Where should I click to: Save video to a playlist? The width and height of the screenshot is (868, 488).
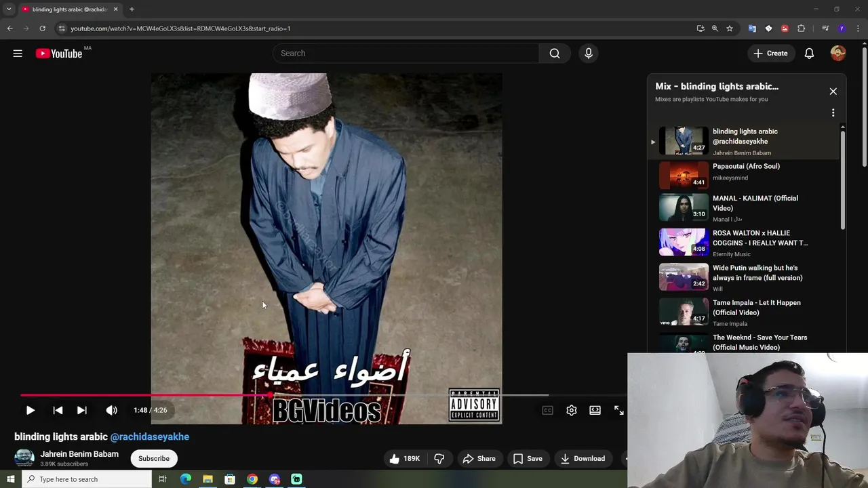528,459
